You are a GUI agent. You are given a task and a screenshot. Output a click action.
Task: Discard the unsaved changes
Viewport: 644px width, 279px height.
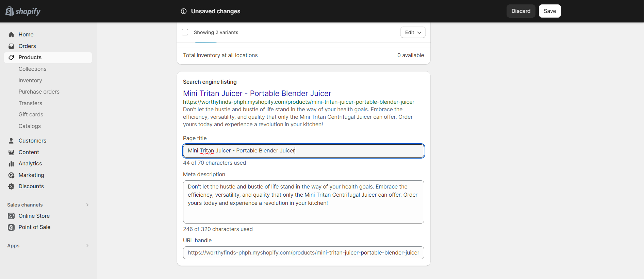tap(521, 11)
